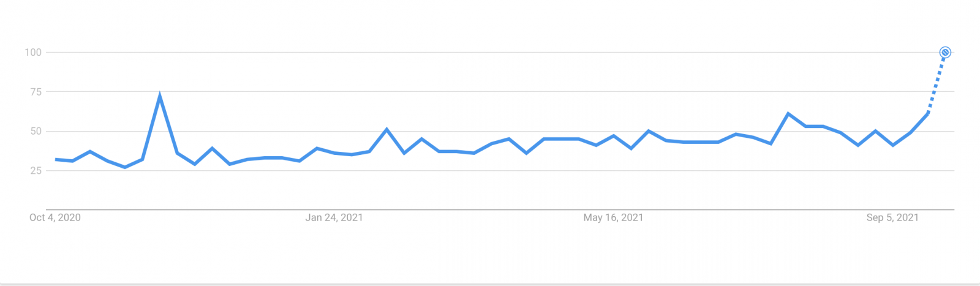Select the 75 y-axis label

[36, 92]
